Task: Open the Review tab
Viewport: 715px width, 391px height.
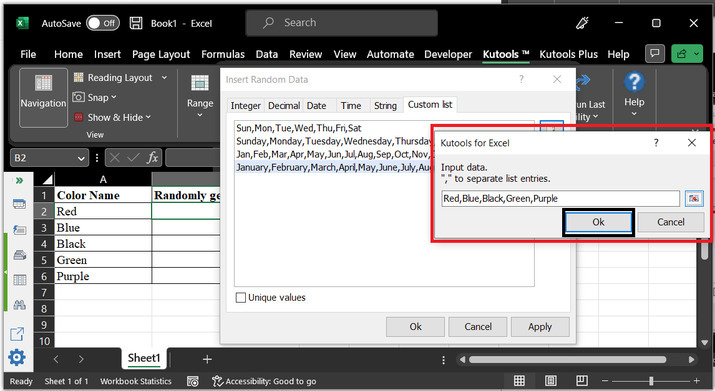Action: coord(306,54)
